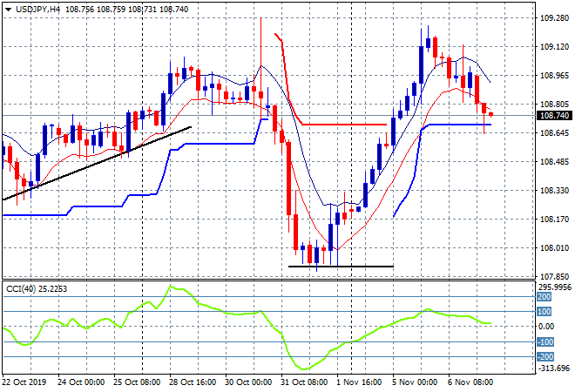Select the 5 Nov 00:00 time label
This screenshot has width=575, height=392.
[x=415, y=382]
